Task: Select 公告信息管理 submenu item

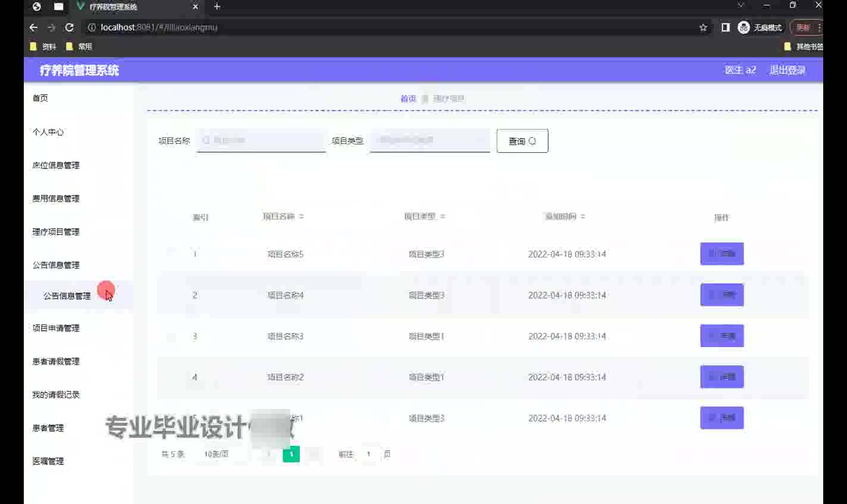Action: point(67,296)
